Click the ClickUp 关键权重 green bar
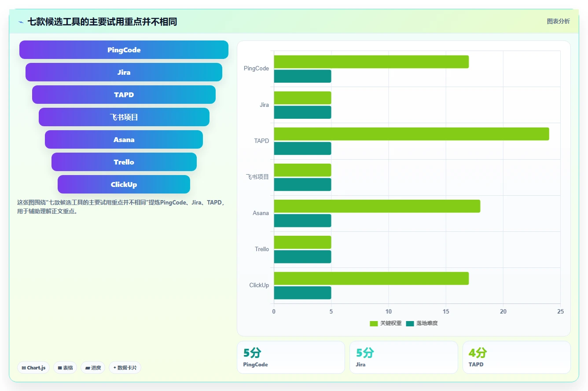The width and height of the screenshot is (588, 391). (371, 278)
